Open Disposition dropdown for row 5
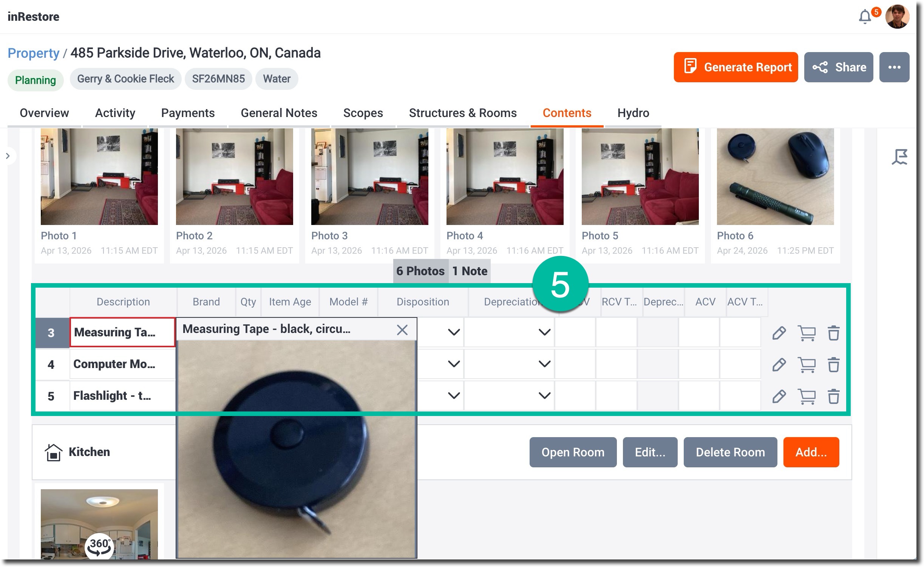The height and width of the screenshot is (567, 924). [x=454, y=396]
